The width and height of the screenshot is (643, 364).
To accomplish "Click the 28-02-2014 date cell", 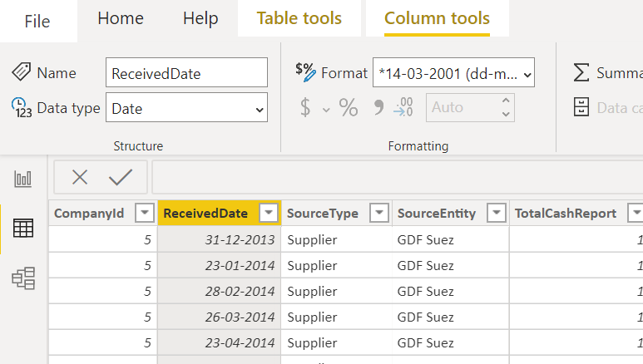I will coord(220,291).
